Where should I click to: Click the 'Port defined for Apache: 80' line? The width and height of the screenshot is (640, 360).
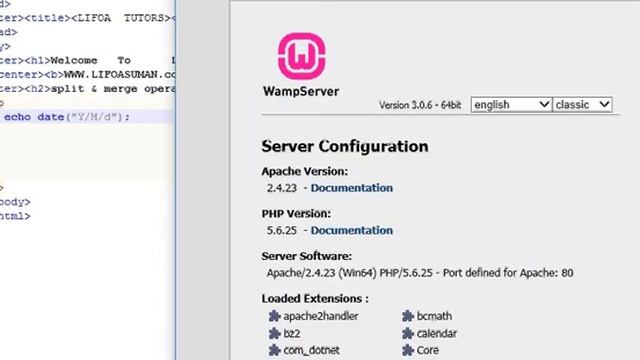[x=420, y=273]
